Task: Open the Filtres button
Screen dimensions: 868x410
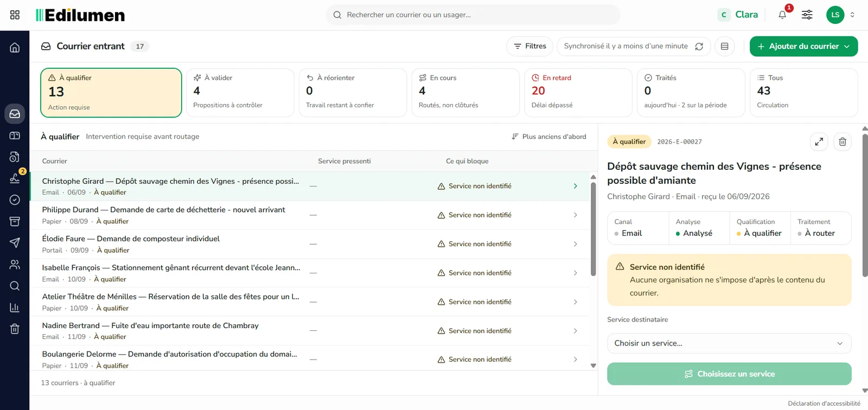Action: point(530,47)
